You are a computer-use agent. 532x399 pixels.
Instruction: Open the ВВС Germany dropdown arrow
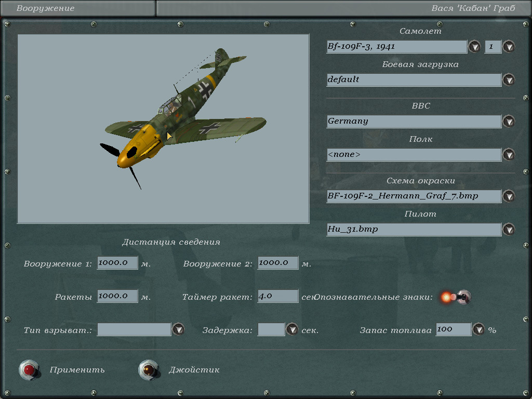[x=509, y=122]
